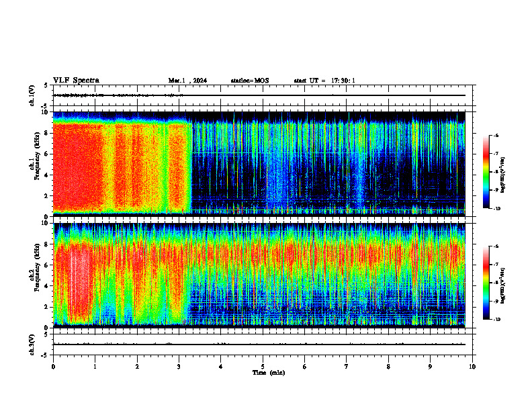Click the '-10' value on ch.2 color scale
This screenshot has height=411, width=532.
pyautogui.click(x=496, y=319)
